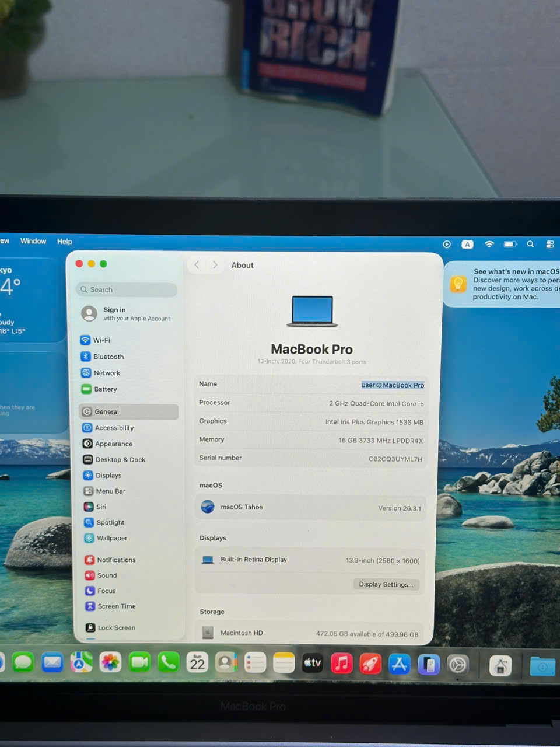Select the Battery sidebar item
Screen dimensions: 560x747
point(105,389)
